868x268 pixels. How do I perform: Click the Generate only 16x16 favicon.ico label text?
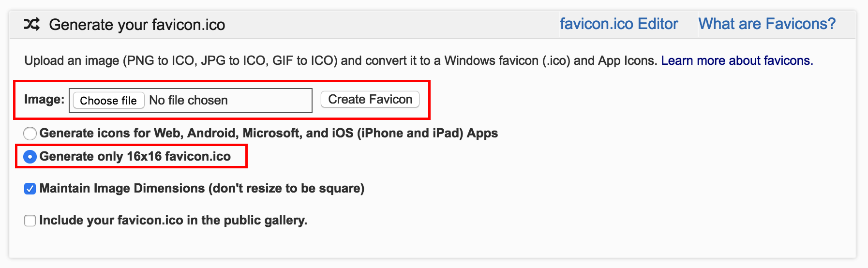click(135, 156)
